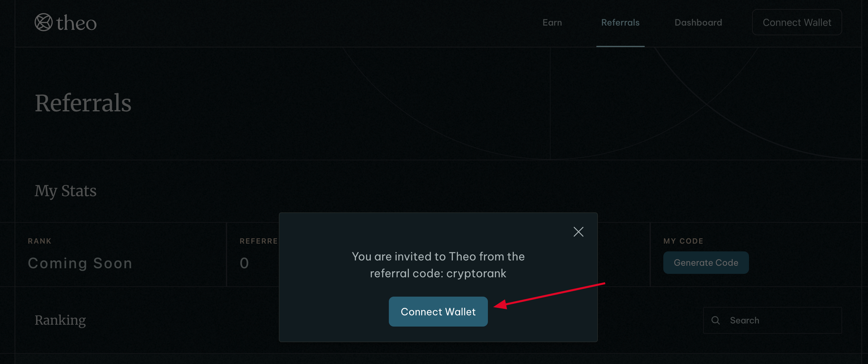The height and width of the screenshot is (364, 868).
Task: Click the cryptorank referral invitation text
Action: click(x=438, y=265)
